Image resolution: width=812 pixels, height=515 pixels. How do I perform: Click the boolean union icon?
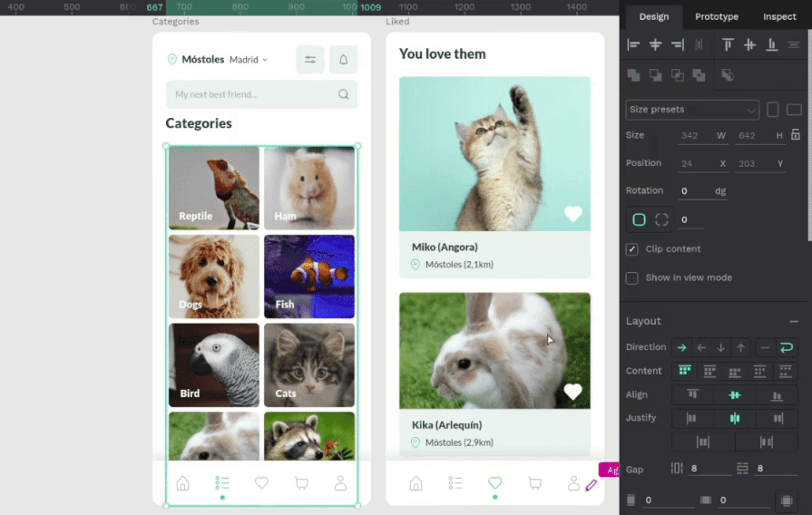click(x=633, y=75)
